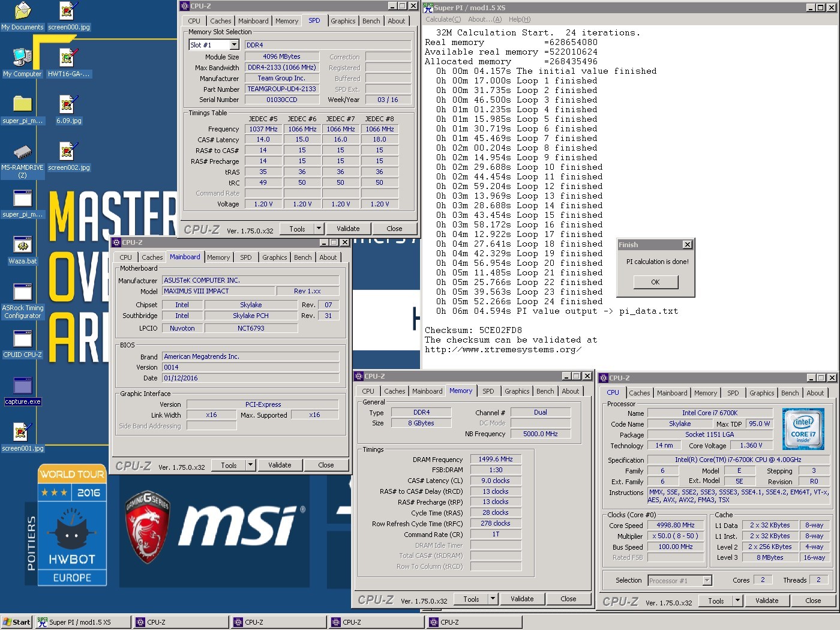Click OK in Finish dialog
This screenshot has height=630, width=840.
point(655,282)
